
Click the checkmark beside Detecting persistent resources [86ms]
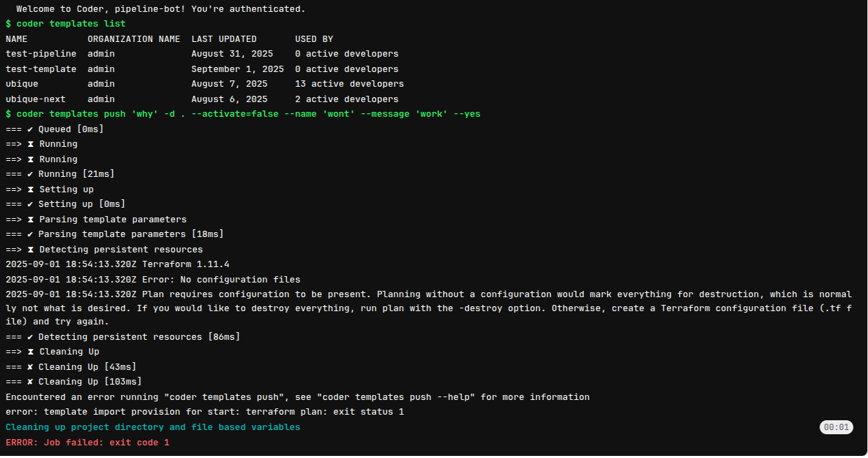click(30, 337)
